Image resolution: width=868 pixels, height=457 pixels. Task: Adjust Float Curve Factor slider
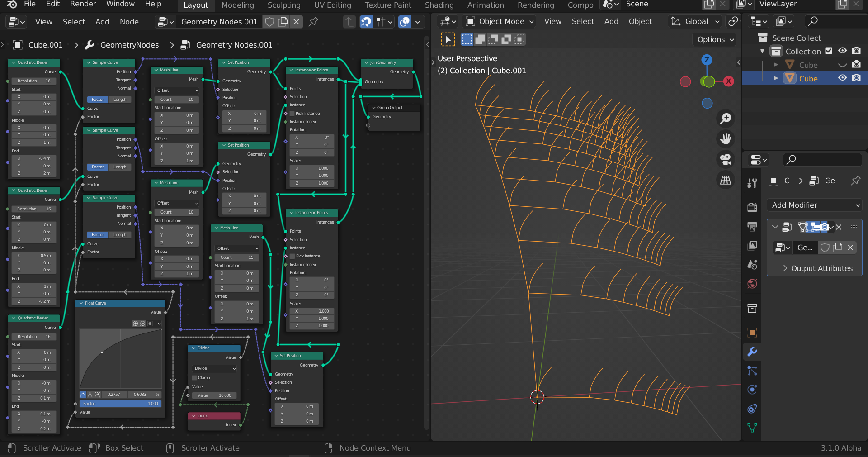tap(120, 404)
